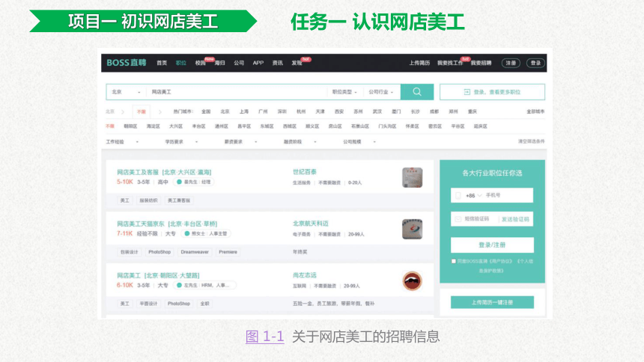Select 广州 in hot cities
The height and width of the screenshot is (362, 644).
263,111
